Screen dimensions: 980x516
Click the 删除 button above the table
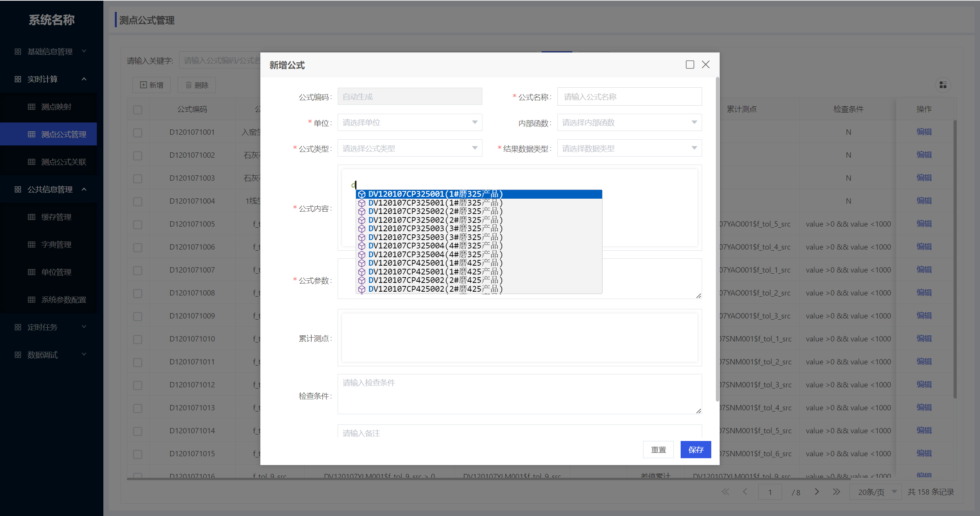click(x=197, y=85)
